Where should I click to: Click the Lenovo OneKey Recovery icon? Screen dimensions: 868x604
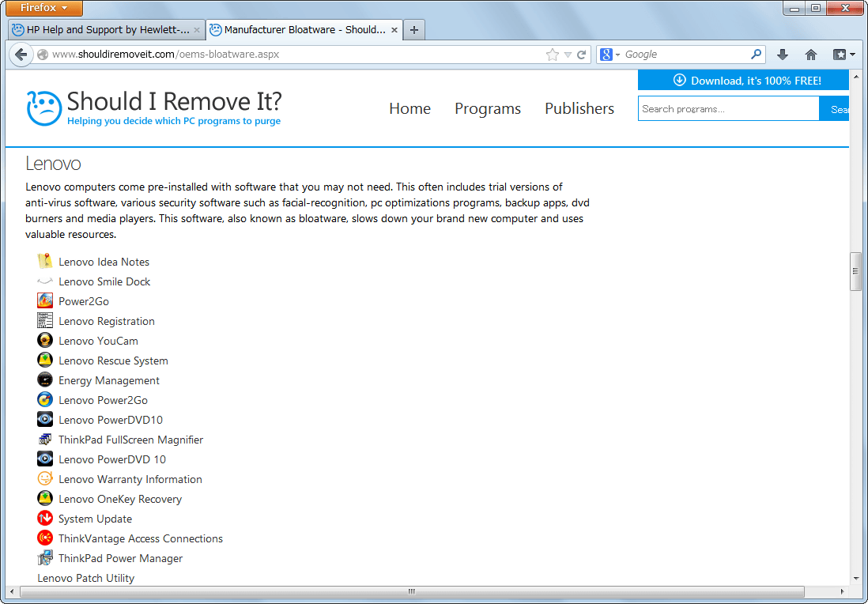(x=45, y=499)
